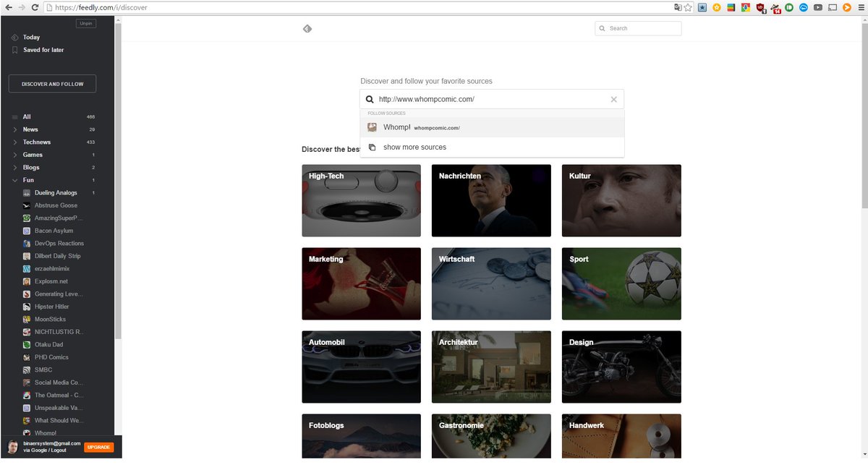This screenshot has height=470, width=868.
Task: Open the Architektur topic card
Action: click(x=491, y=367)
